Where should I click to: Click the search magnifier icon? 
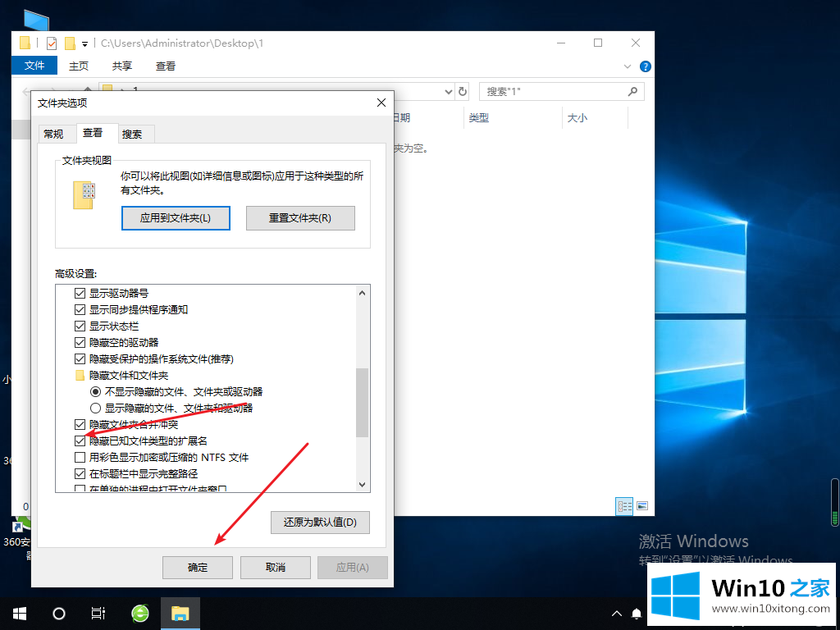(632, 92)
